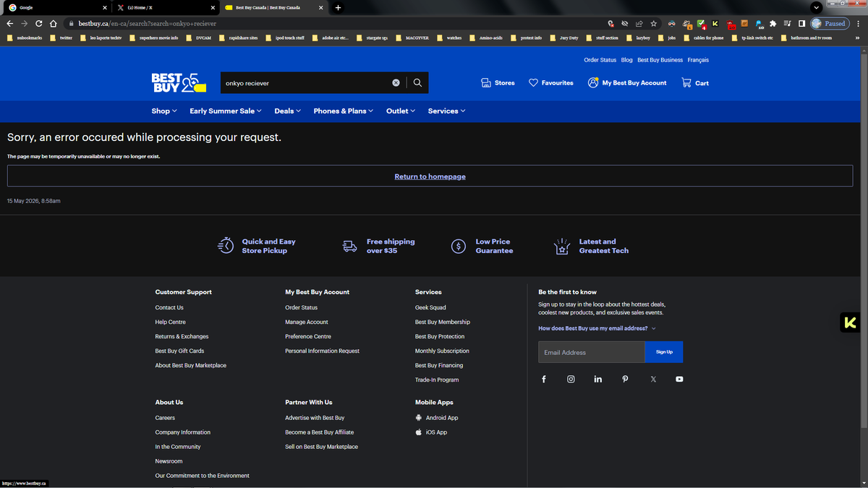868x488 pixels.
Task: Select the Best Buy Canada tab
Action: pyautogui.click(x=274, y=7)
